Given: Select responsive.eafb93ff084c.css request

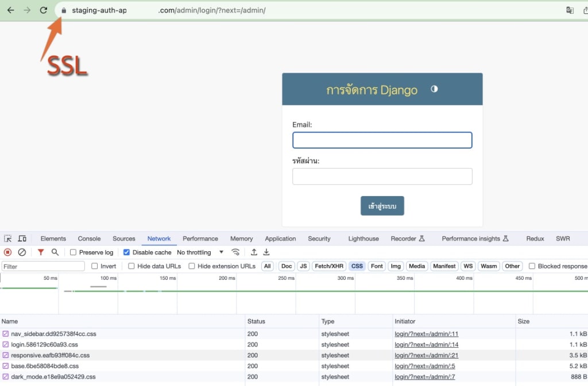Looking at the screenshot, I should 51,355.
